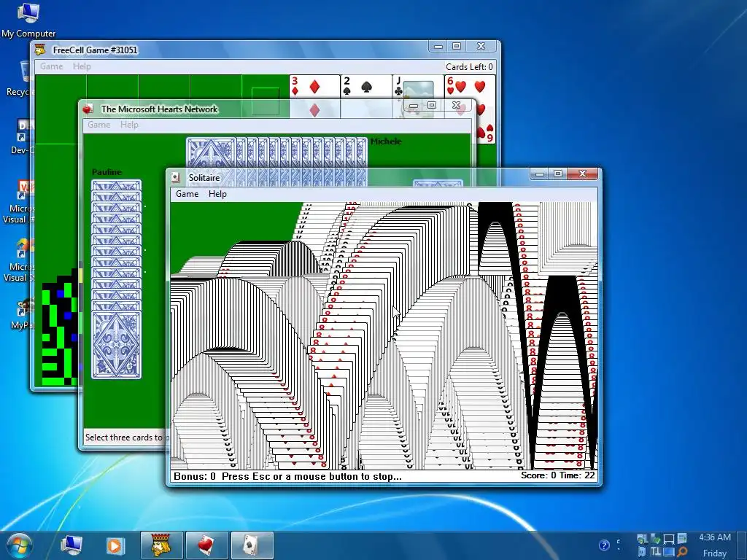This screenshot has width=747, height=560.
Task: Close the Solitaire window
Action: (x=582, y=174)
